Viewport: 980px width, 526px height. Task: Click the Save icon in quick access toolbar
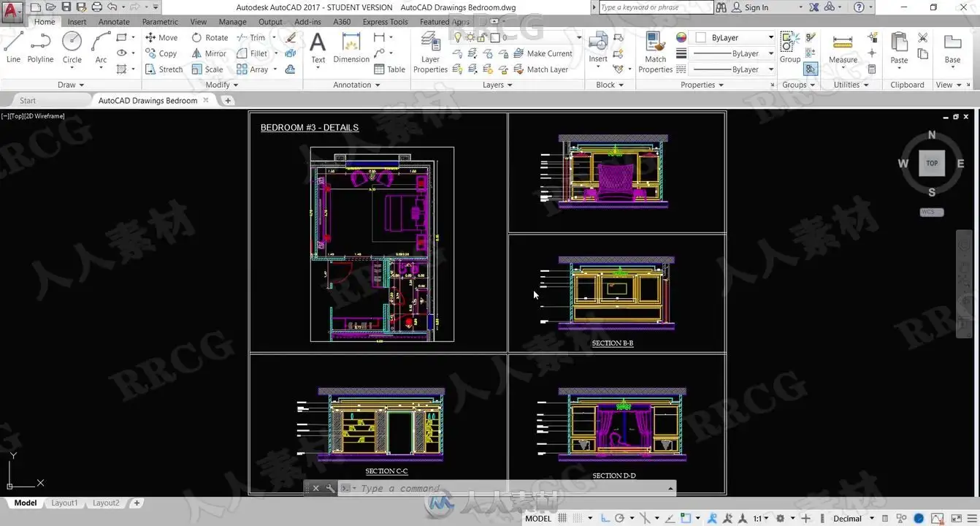(x=66, y=7)
